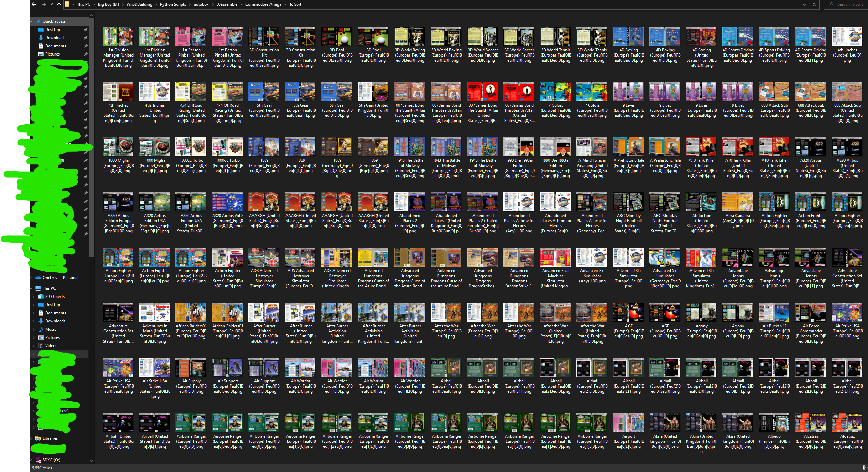Open Pictures under This PC
The image size is (868, 472).
tap(52, 337)
